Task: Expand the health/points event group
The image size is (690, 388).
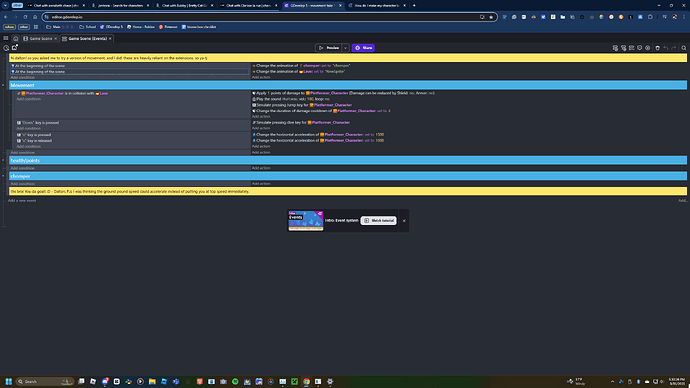Action: click(3, 160)
